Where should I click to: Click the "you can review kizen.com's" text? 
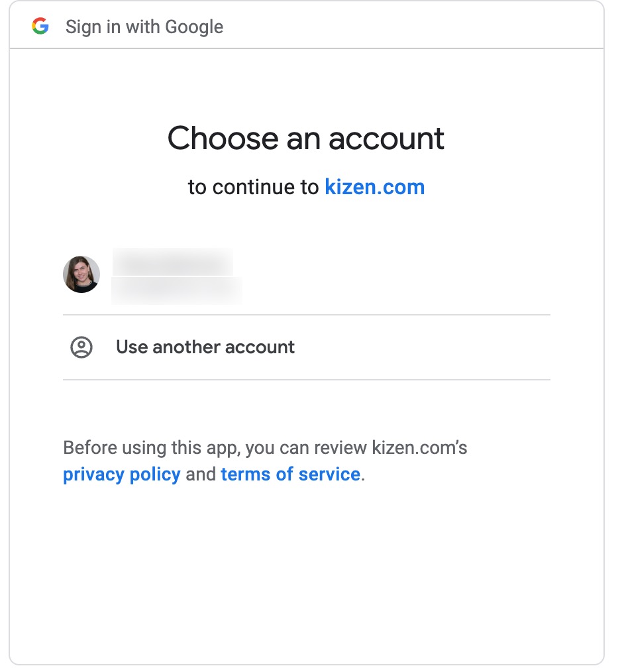coord(358,448)
